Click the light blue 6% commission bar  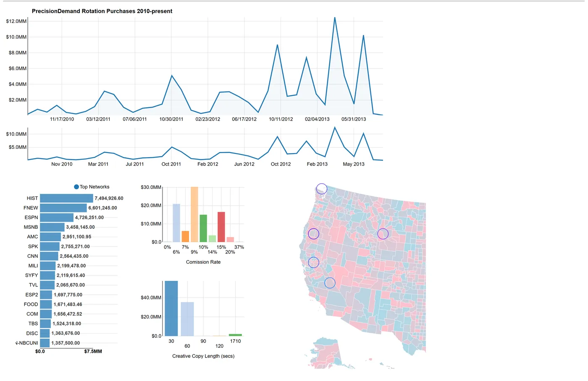pyautogui.click(x=176, y=223)
